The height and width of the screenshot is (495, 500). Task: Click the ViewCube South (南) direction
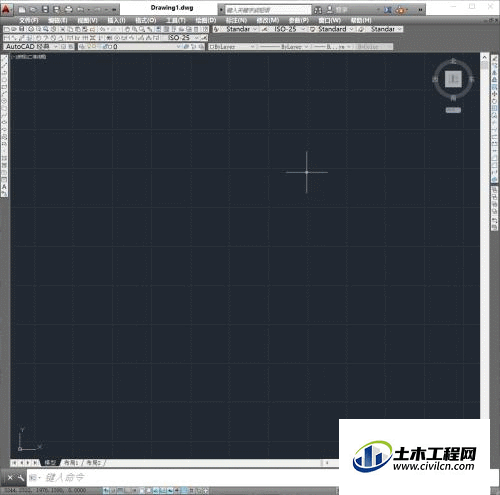(x=453, y=98)
